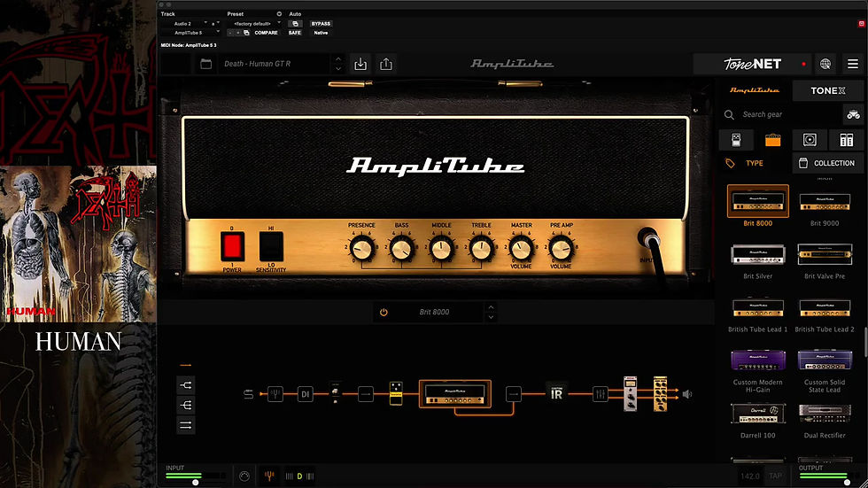This screenshot has height=488, width=868.
Task: Switch to the AmpliTube gear tab
Action: [x=754, y=90]
